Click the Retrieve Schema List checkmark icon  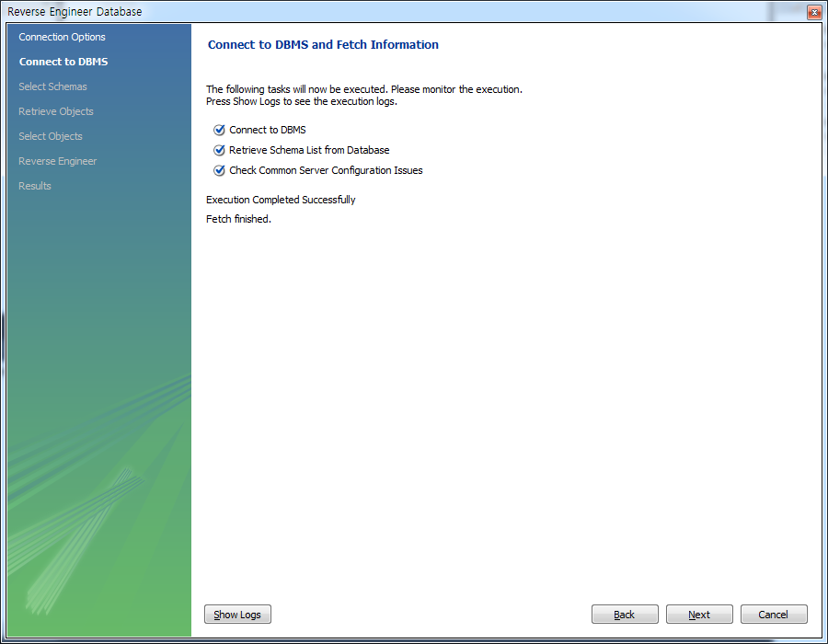[219, 150]
